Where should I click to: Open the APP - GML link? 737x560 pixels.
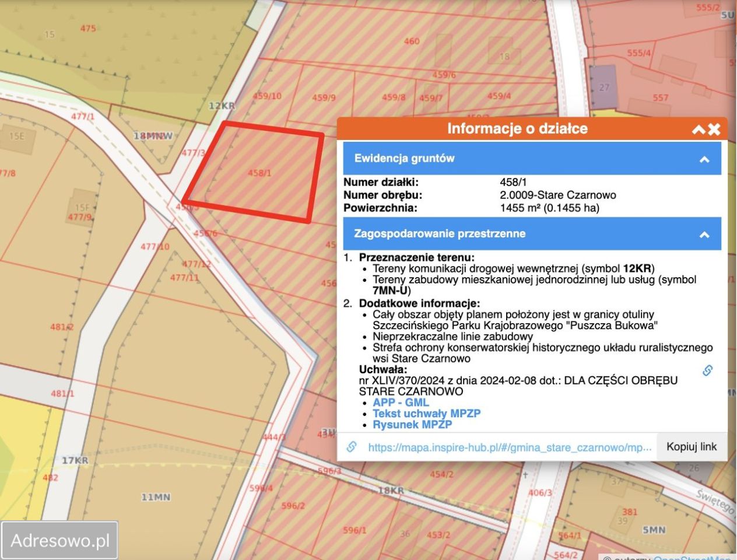pyautogui.click(x=401, y=402)
